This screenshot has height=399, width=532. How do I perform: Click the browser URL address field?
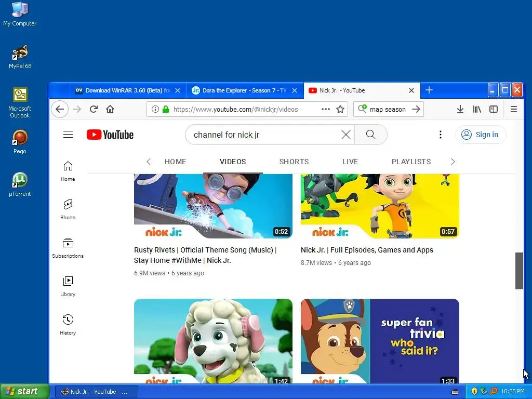246,109
